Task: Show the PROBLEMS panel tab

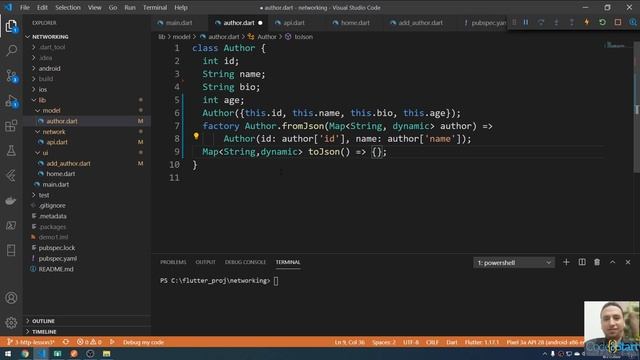Action: (173, 262)
